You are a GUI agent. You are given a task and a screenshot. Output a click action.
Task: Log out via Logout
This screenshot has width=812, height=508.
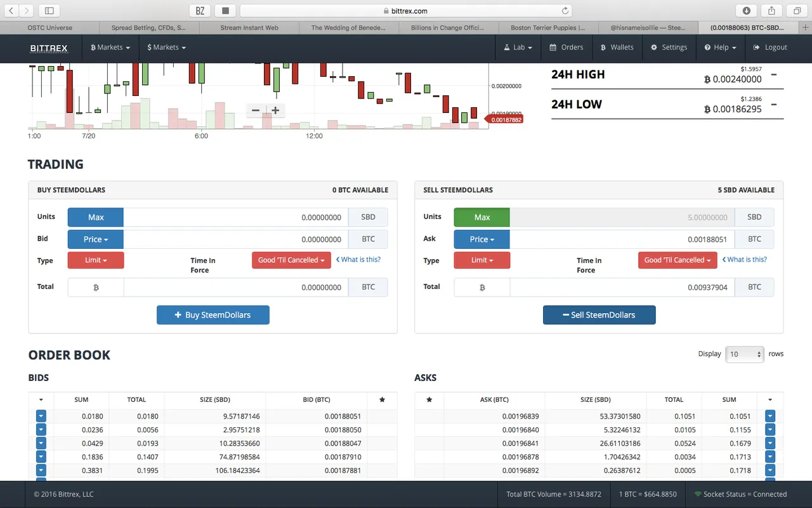(x=769, y=48)
